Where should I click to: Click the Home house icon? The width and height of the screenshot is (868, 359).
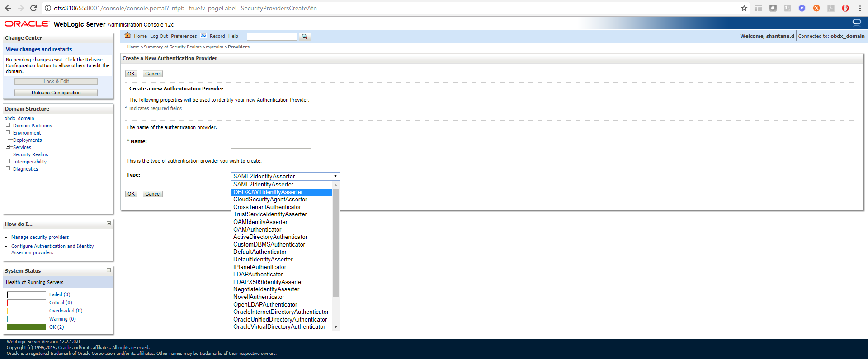127,36
